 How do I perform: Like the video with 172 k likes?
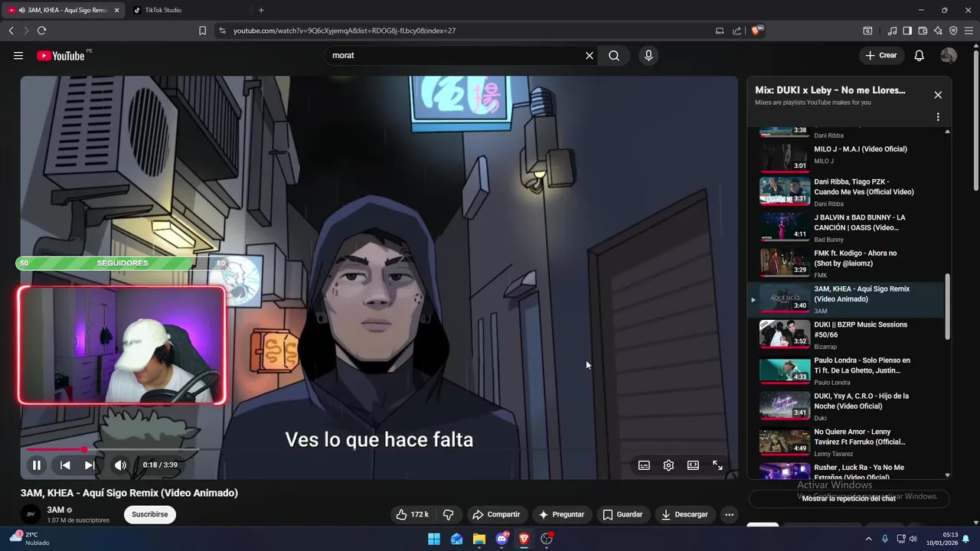click(412, 515)
